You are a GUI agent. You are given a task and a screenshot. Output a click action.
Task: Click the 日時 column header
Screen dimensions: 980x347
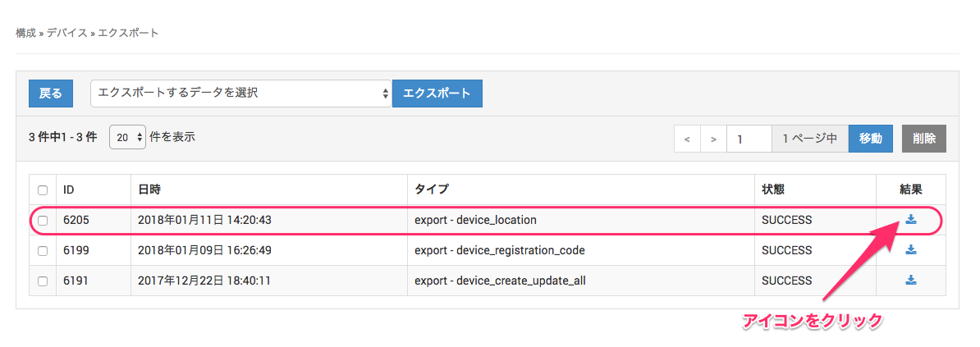click(149, 189)
